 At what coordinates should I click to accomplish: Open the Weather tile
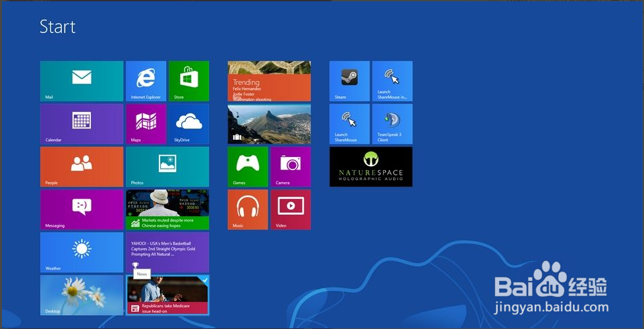82,253
